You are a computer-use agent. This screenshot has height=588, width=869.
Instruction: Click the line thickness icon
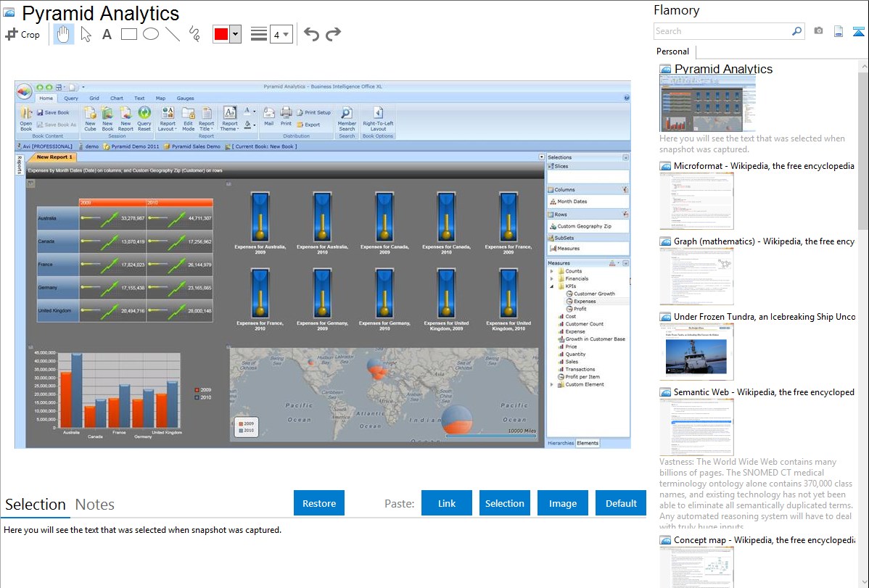pyautogui.click(x=259, y=34)
